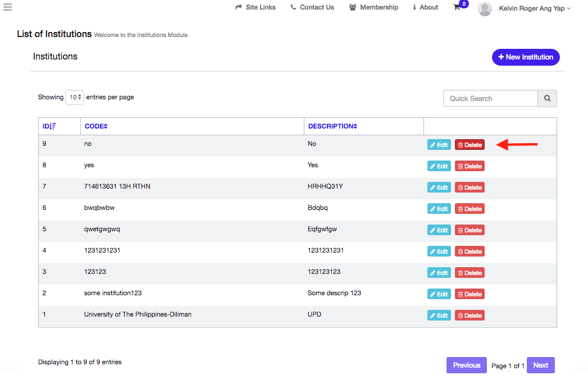The width and height of the screenshot is (588, 389).
Task: Click the Previous page button
Action: 466,365
